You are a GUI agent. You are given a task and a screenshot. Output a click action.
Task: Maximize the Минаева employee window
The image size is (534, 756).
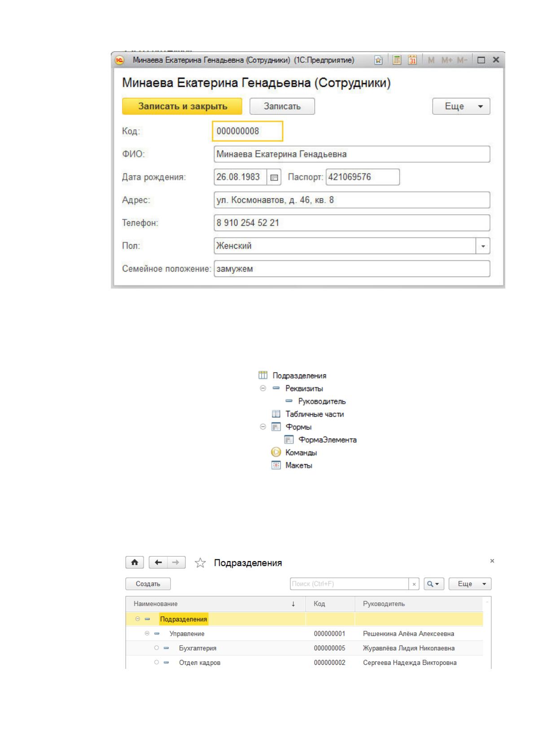pyautogui.click(x=481, y=60)
